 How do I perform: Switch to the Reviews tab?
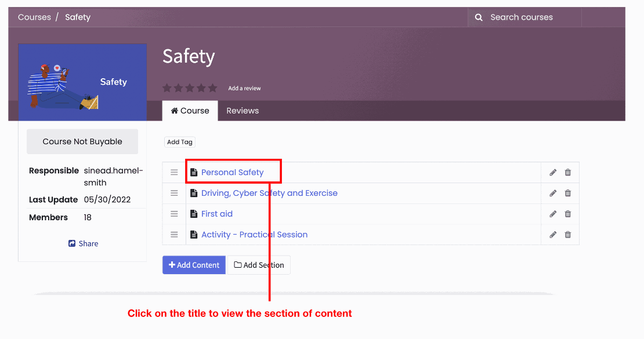[x=243, y=111]
